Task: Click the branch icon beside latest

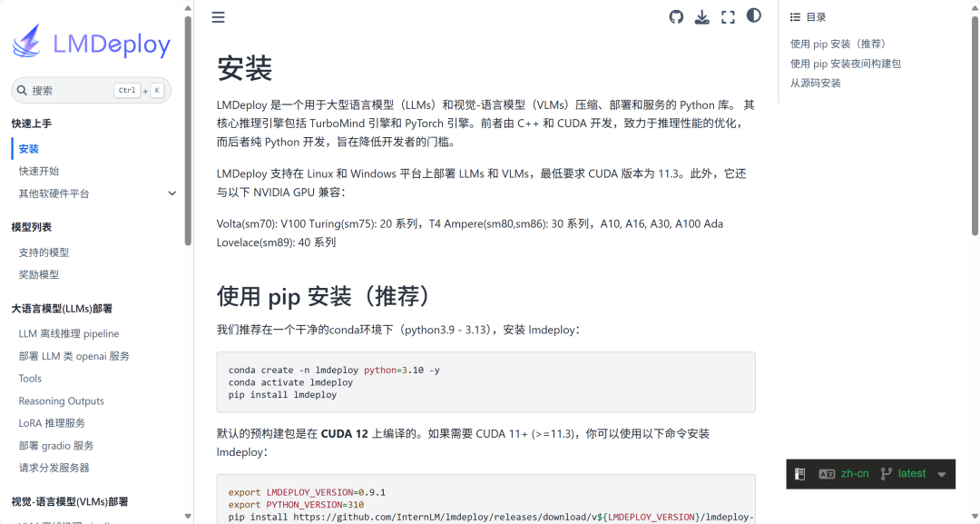Action: point(886,474)
